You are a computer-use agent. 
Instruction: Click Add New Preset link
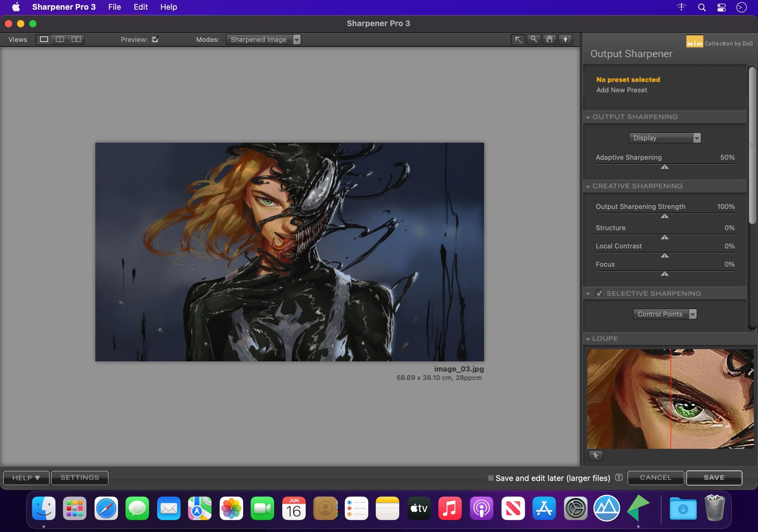[x=621, y=90]
